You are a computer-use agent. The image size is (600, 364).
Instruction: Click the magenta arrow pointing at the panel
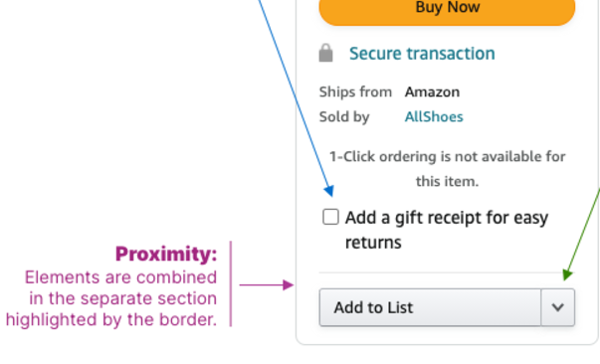coord(267,284)
